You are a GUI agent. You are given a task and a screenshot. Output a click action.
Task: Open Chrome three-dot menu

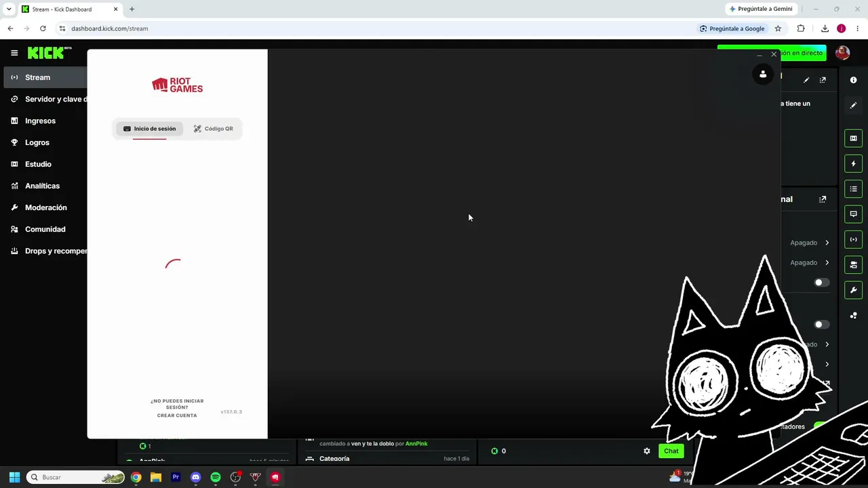click(857, 28)
